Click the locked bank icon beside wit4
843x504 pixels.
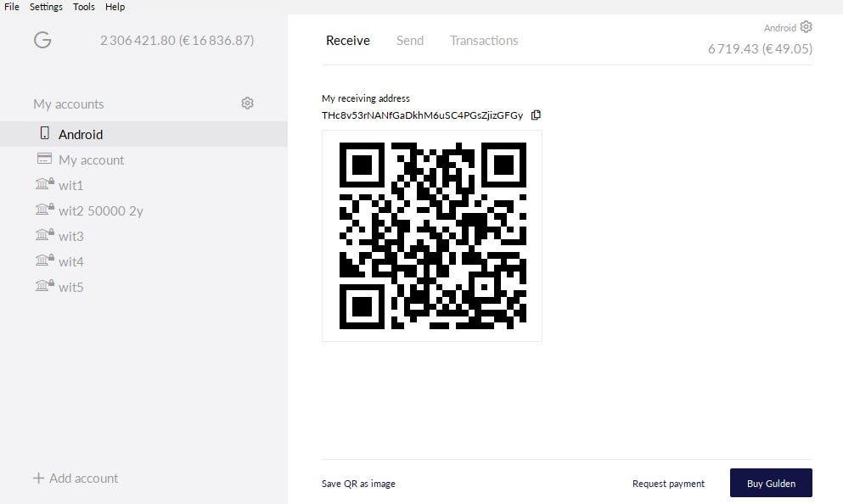point(45,260)
